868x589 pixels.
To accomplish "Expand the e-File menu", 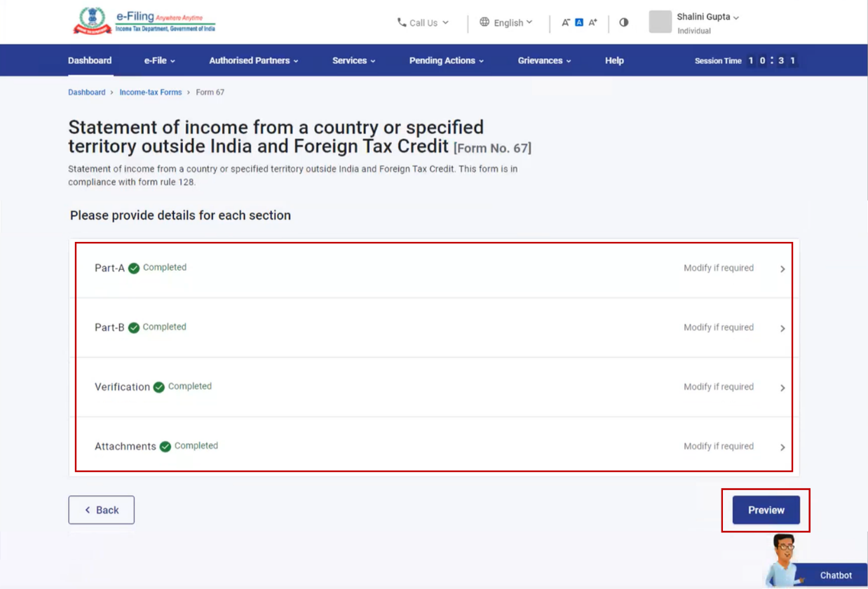I will 159,61.
